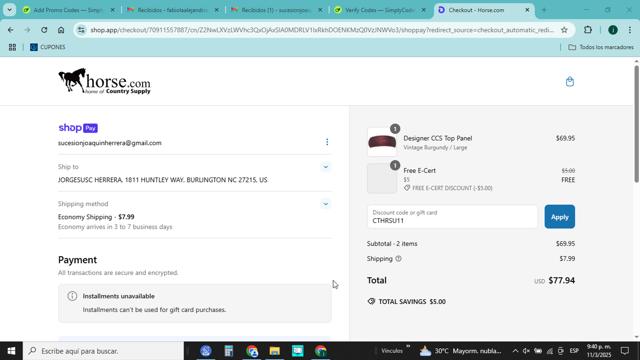Open Shop Pay account options menu
Screen dimensions: 640x360
[x=327, y=142]
